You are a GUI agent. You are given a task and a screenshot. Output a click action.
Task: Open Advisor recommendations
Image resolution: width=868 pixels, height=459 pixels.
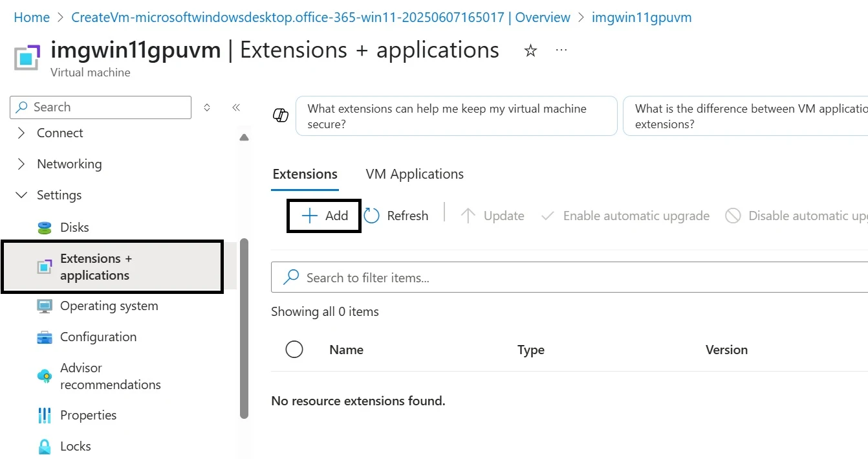pos(110,376)
